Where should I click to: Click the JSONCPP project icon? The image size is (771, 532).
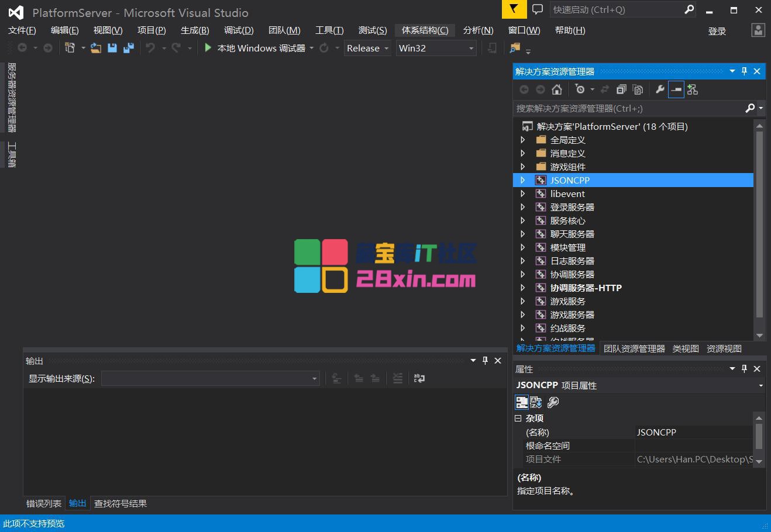pyautogui.click(x=541, y=180)
